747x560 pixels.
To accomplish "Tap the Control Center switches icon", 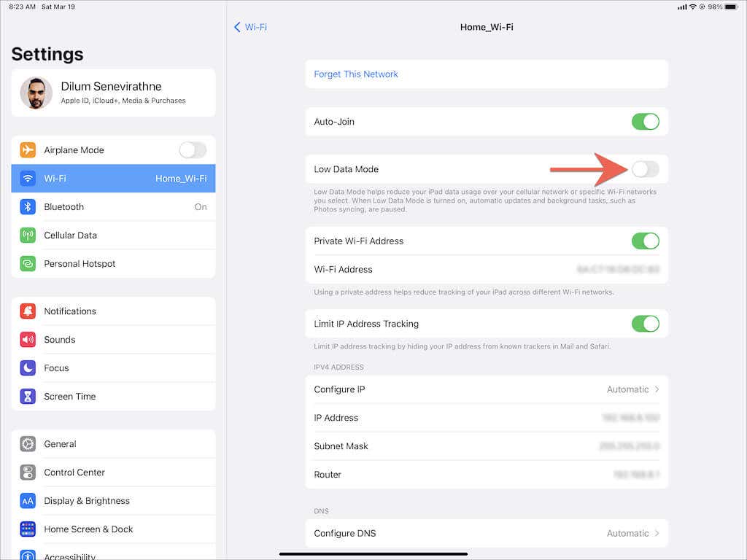I will point(28,472).
